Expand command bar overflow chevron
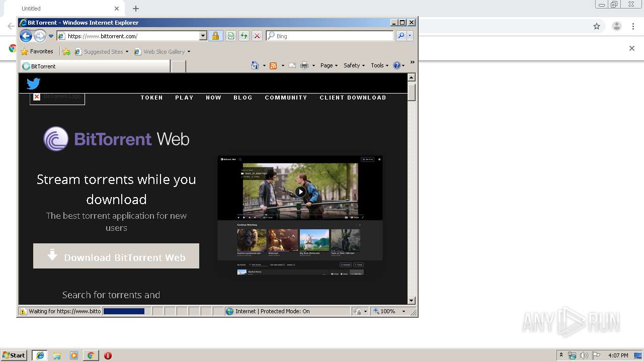 click(412, 62)
